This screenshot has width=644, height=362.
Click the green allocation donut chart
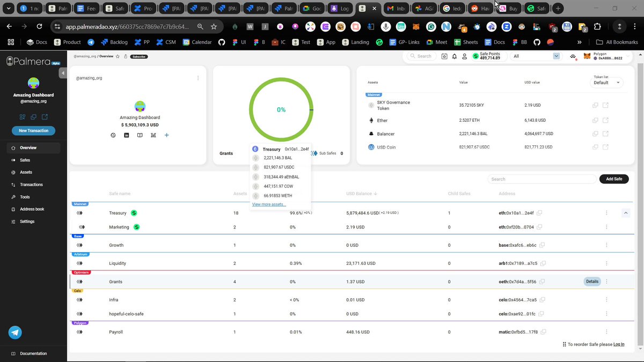pos(281,109)
